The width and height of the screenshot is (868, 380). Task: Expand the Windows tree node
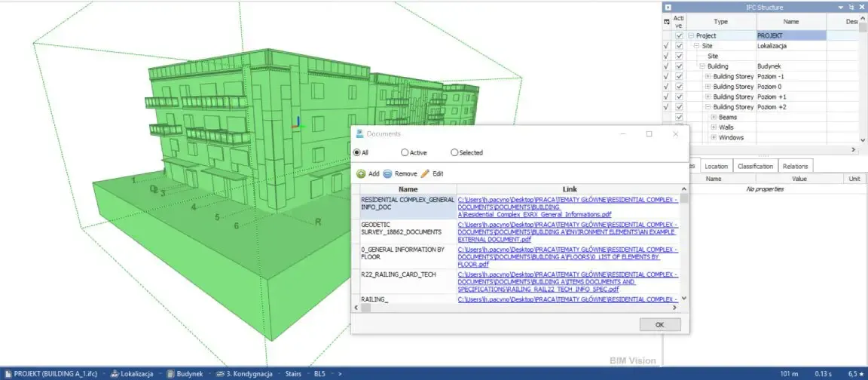(x=714, y=137)
